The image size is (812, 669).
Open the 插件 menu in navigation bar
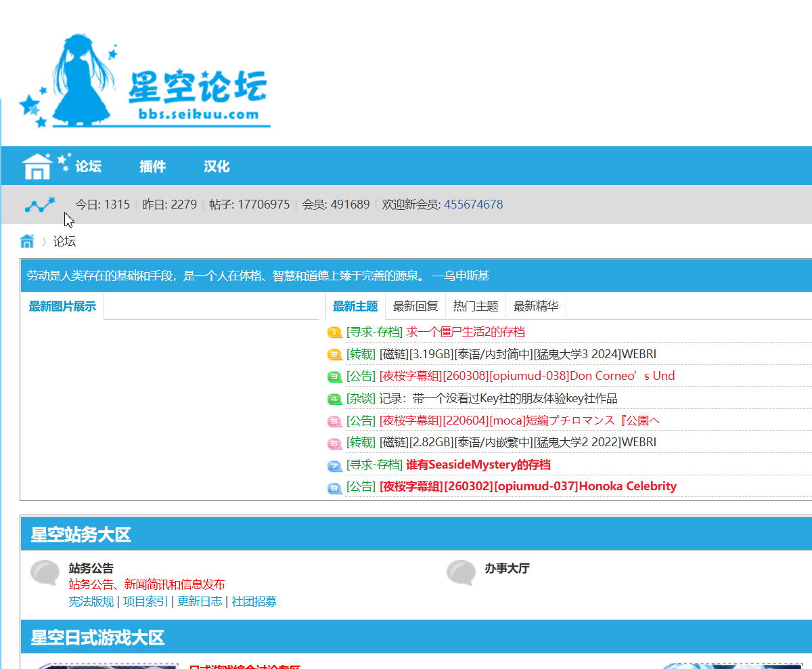(x=152, y=167)
